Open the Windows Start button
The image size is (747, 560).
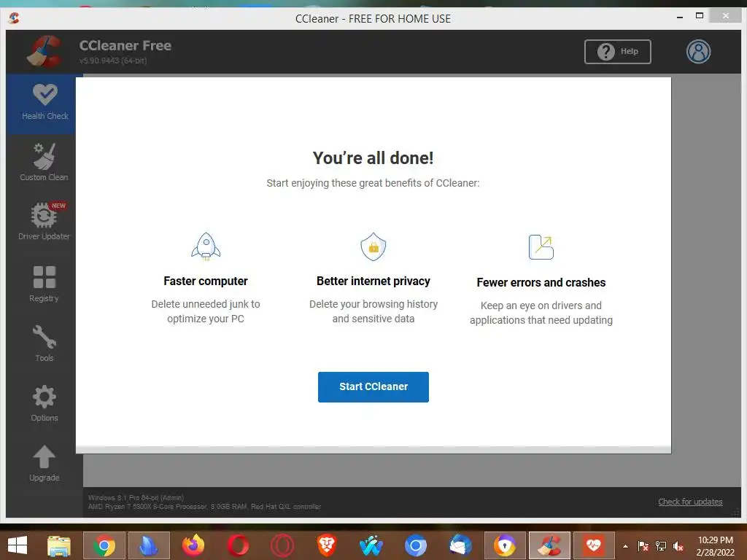pos(18,545)
